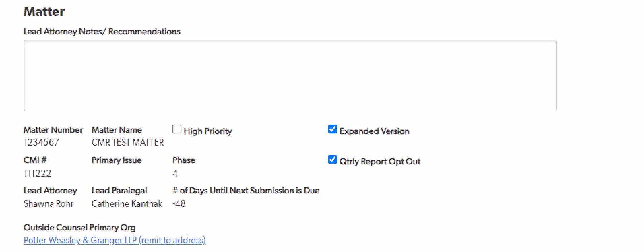The height and width of the screenshot is (252, 644).
Task: Click the CMI # value 111222
Action: 37,174
